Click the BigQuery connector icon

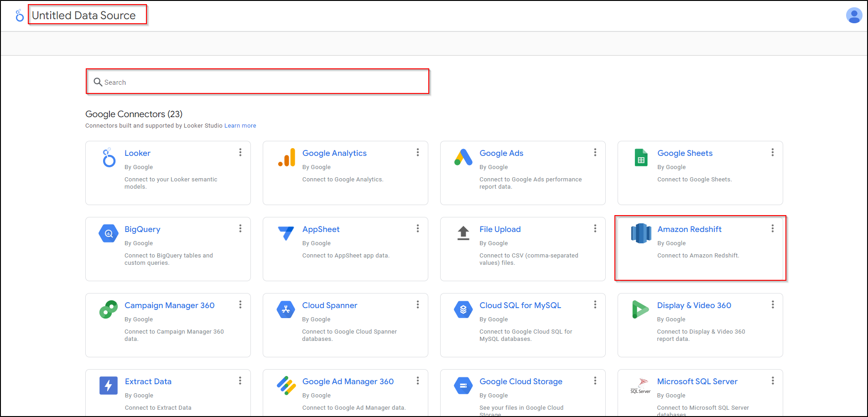[109, 233]
